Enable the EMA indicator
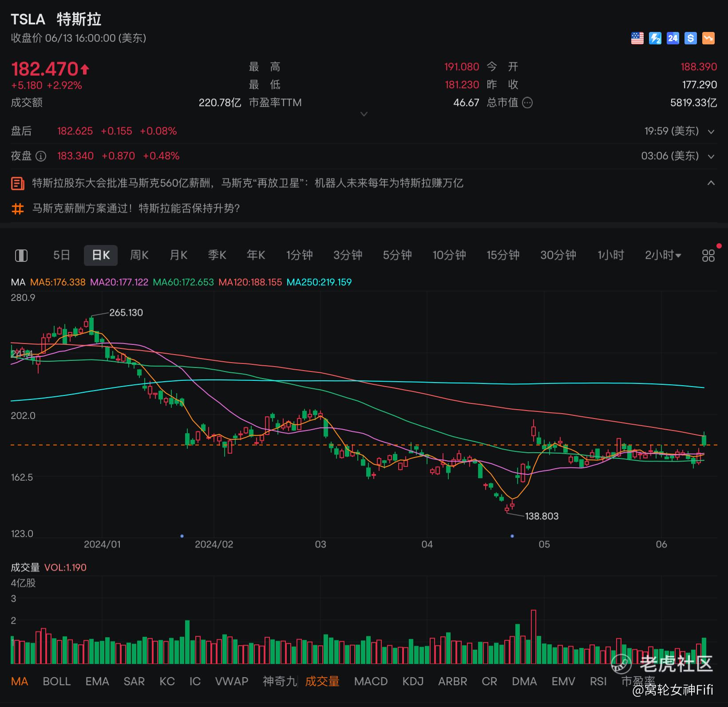The height and width of the screenshot is (707, 728). pyautogui.click(x=97, y=681)
